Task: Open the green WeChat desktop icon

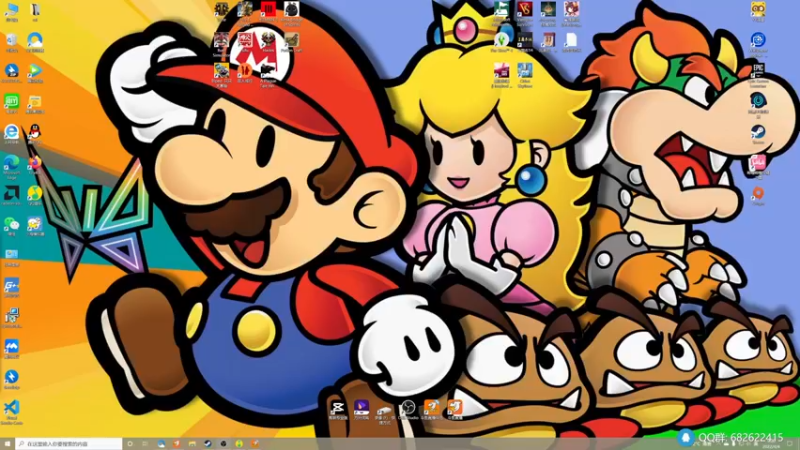Action: (x=11, y=224)
